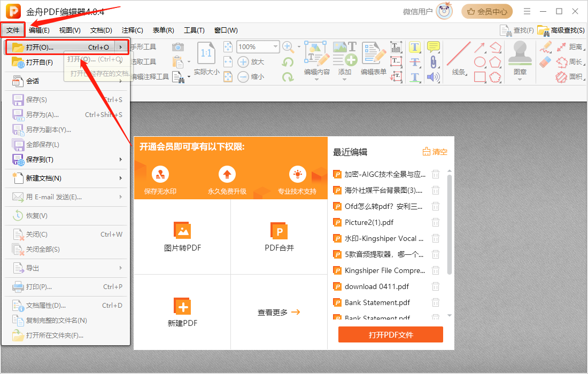Open the 文档(D) menu

pos(101,30)
